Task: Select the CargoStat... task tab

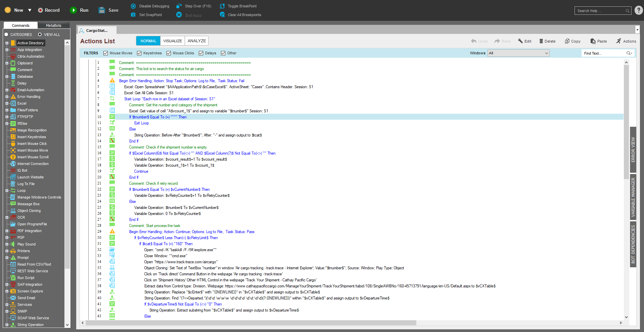Action: tap(97, 31)
